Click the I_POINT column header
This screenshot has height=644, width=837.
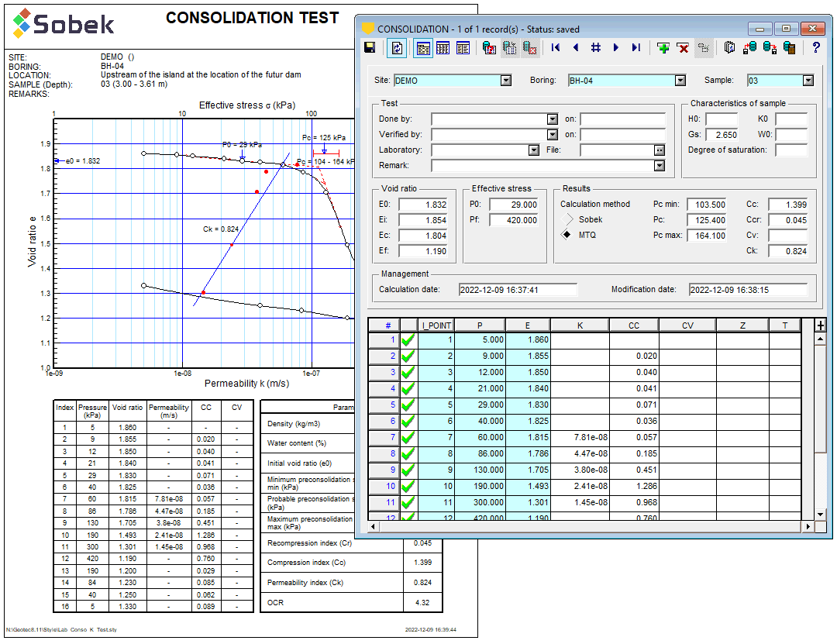click(x=436, y=325)
